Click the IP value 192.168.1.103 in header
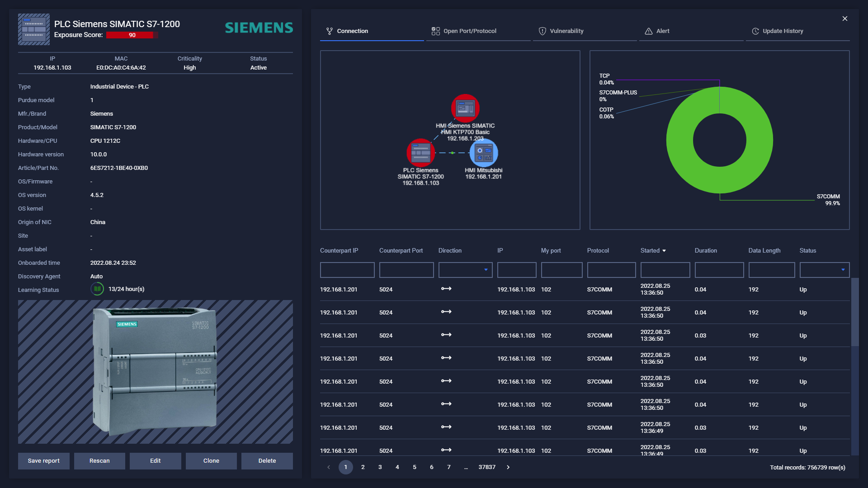This screenshot has height=488, width=868. click(52, 68)
